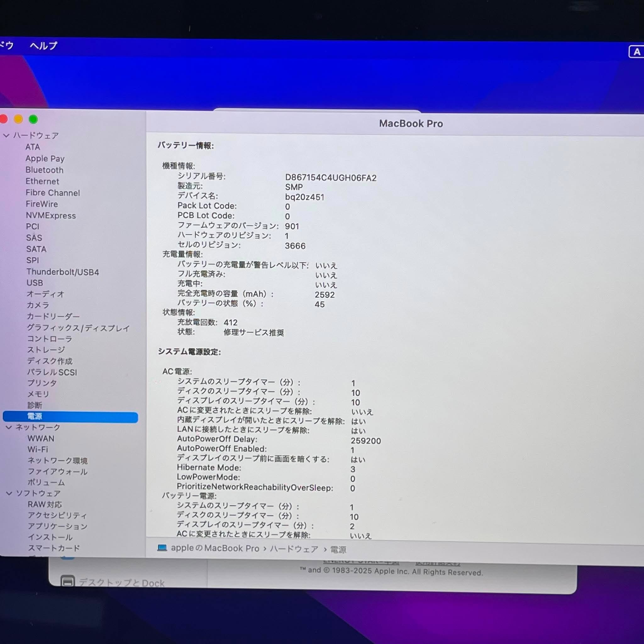Click the green zoom window button
The image size is (644, 644).
click(x=33, y=119)
